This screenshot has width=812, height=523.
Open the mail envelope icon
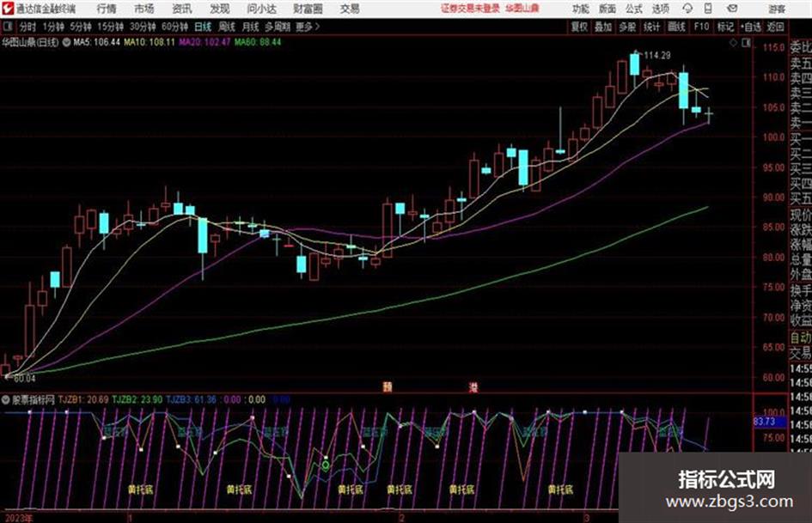point(732,9)
